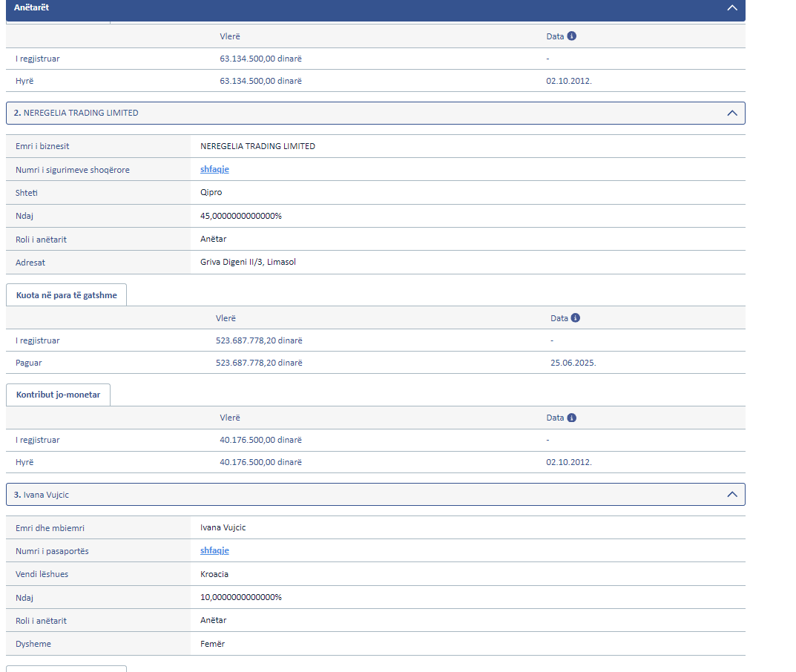Click the Paguar row label
Image resolution: width=796 pixels, height=672 pixels.
click(28, 363)
